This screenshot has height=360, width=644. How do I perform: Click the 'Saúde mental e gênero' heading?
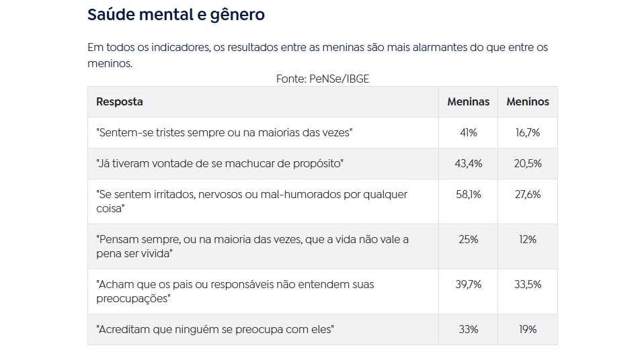176,15
